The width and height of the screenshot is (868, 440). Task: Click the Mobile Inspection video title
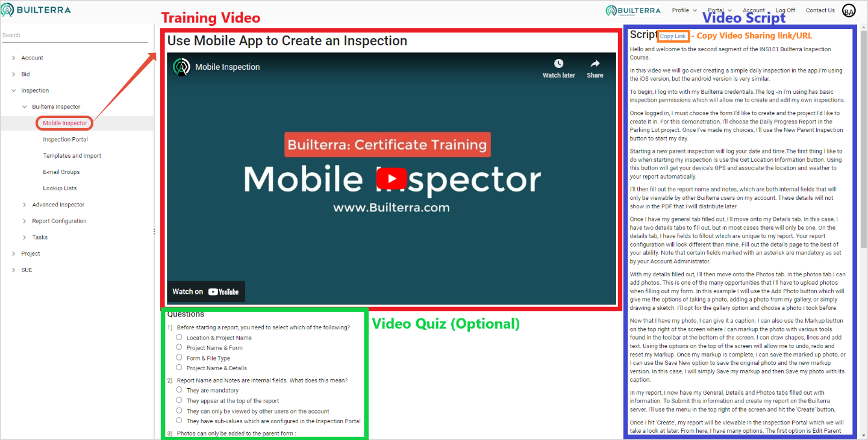228,67
